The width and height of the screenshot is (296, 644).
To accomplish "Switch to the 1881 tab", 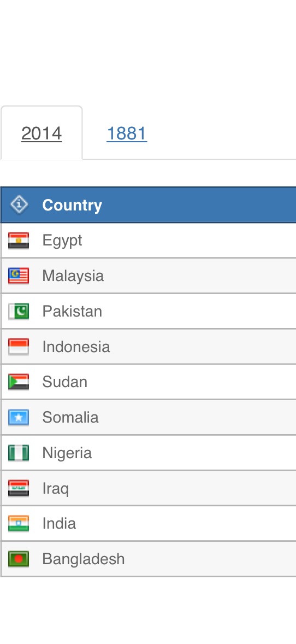I will 127,134.
